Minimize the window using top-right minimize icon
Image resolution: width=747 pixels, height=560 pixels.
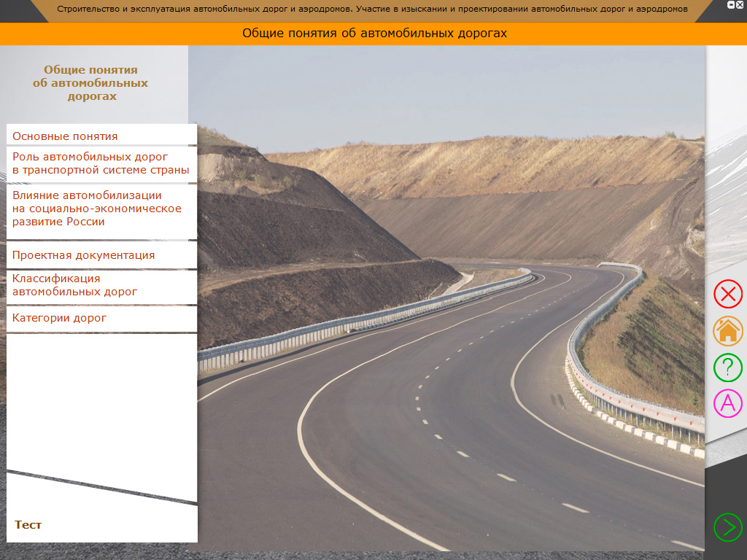pyautogui.click(x=731, y=4)
